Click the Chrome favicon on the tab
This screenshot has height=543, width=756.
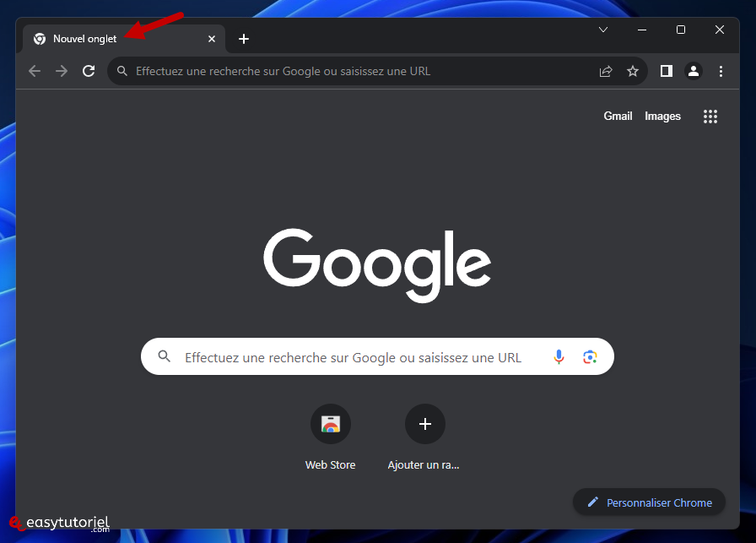coord(40,39)
